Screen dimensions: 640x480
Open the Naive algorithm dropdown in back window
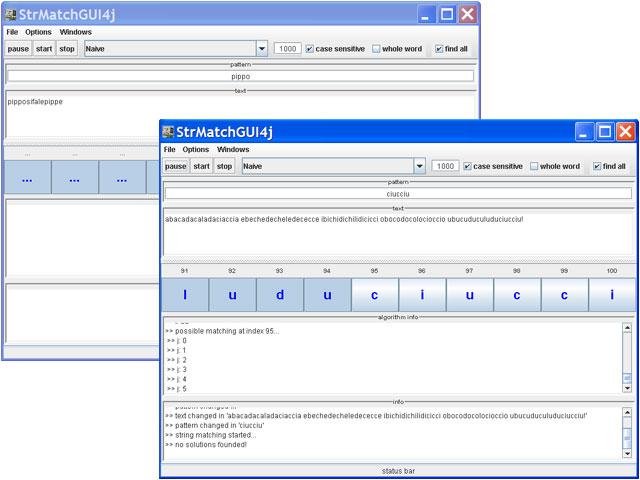click(x=262, y=49)
